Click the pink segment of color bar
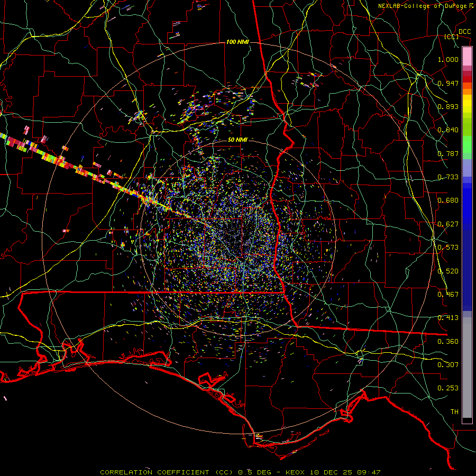This screenshot has height=476, width=476. pyautogui.click(x=467, y=56)
